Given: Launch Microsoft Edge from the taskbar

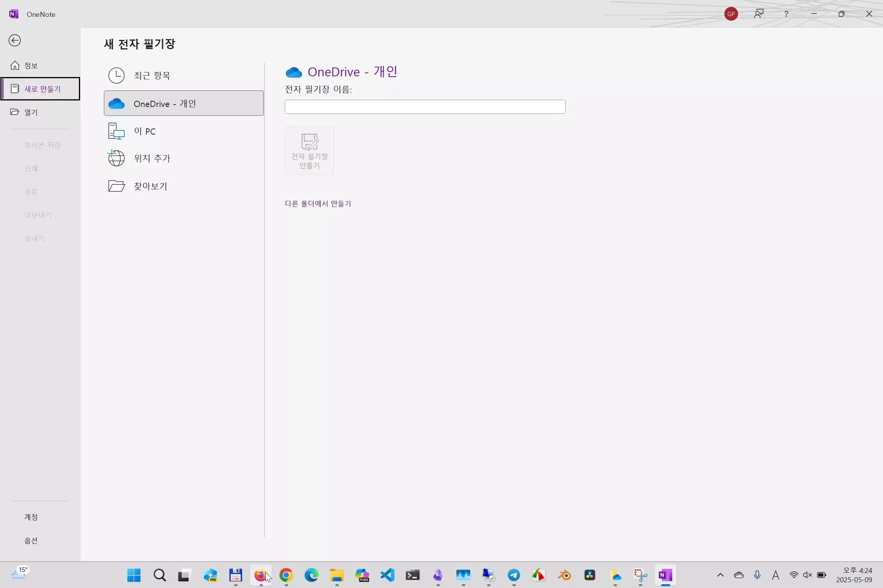Looking at the screenshot, I should 311,575.
